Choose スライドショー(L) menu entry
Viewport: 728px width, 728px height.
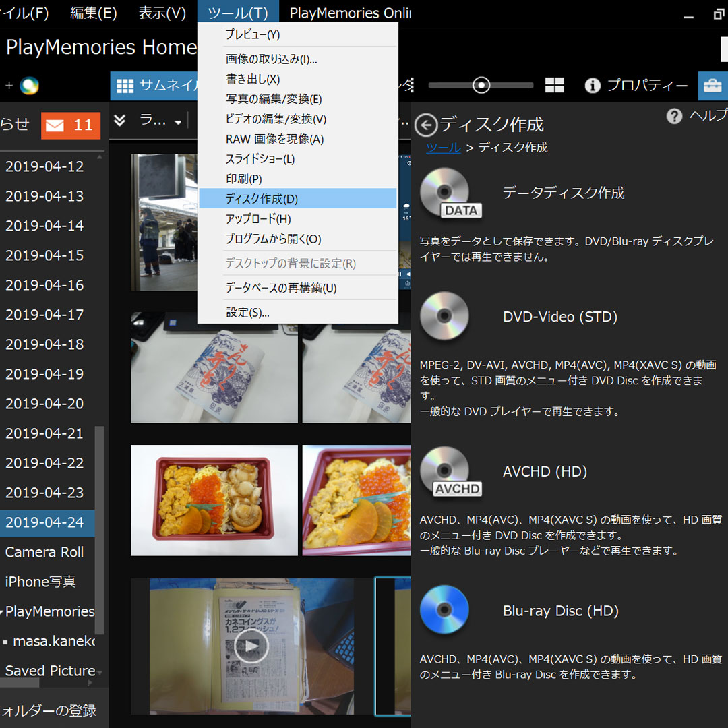(298, 159)
